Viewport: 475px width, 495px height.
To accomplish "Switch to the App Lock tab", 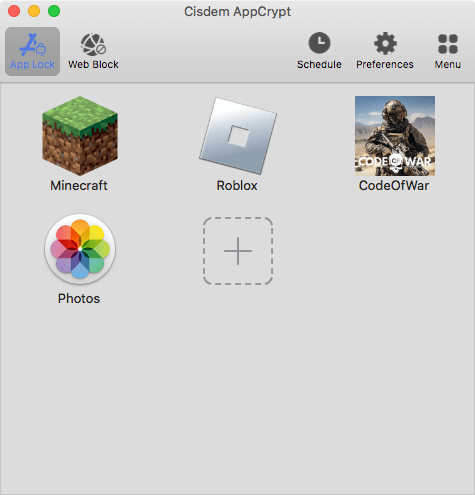I will tap(32, 51).
